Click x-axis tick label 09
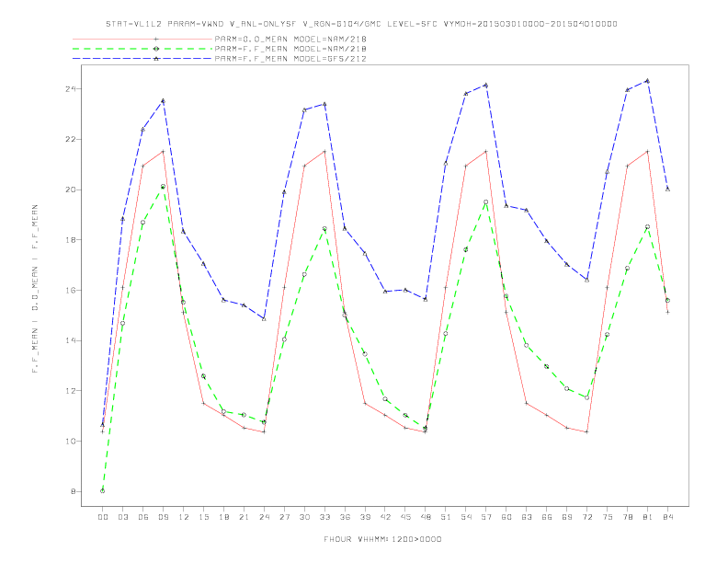The image size is (728, 563). (x=163, y=517)
